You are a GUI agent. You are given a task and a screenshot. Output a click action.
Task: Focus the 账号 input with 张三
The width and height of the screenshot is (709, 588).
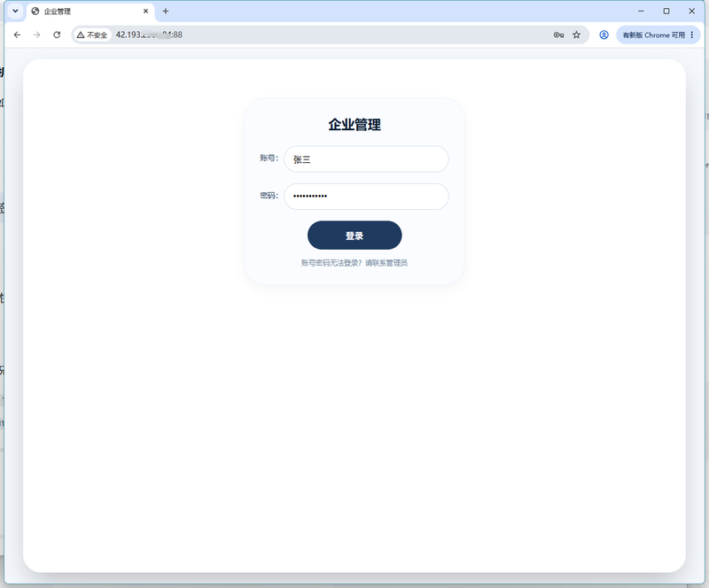click(x=366, y=159)
